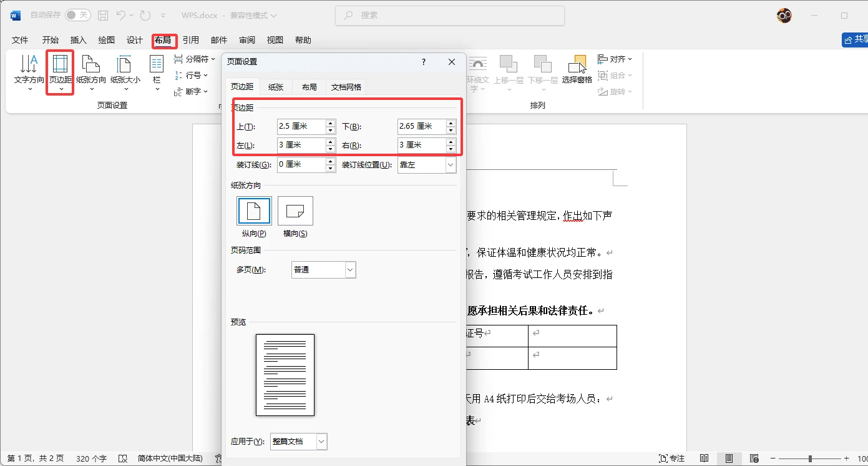
Task: Open the Selection Pane (选择窗格)
Action: 577,70
